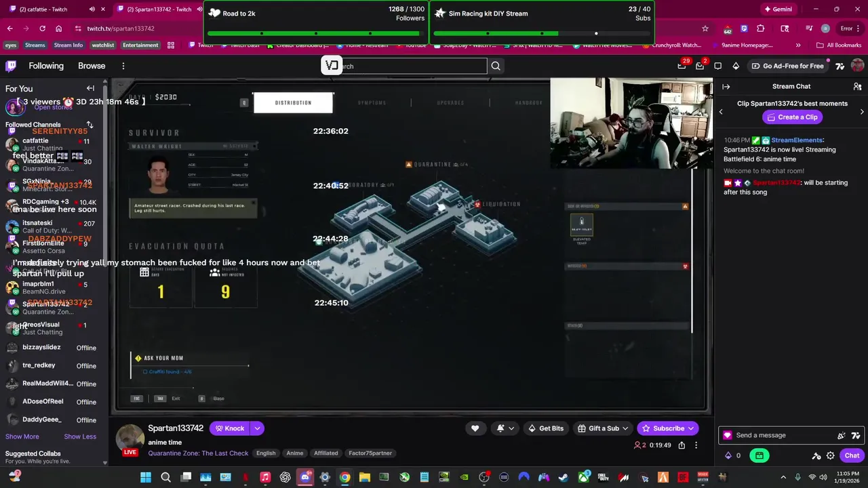This screenshot has width=868, height=488.
Task: Open the Stream Info bookmark
Action: [68, 45]
